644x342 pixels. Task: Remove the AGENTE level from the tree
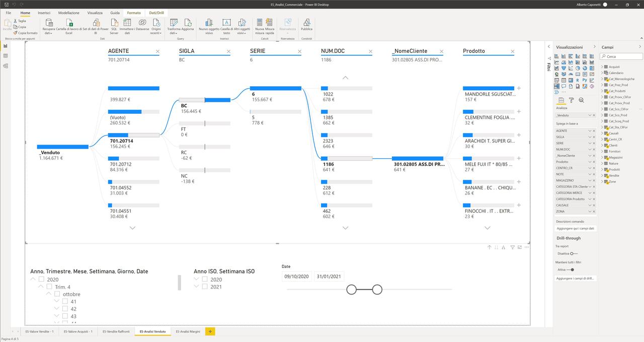[157, 51]
